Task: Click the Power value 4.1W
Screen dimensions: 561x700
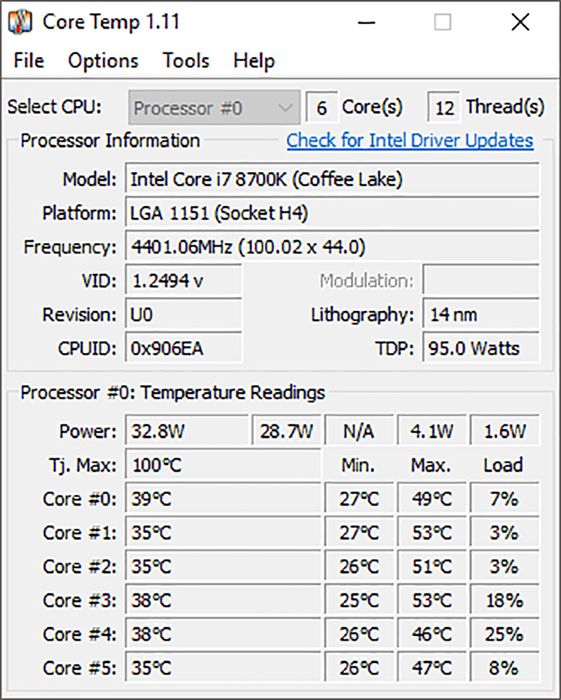Action: [432, 431]
